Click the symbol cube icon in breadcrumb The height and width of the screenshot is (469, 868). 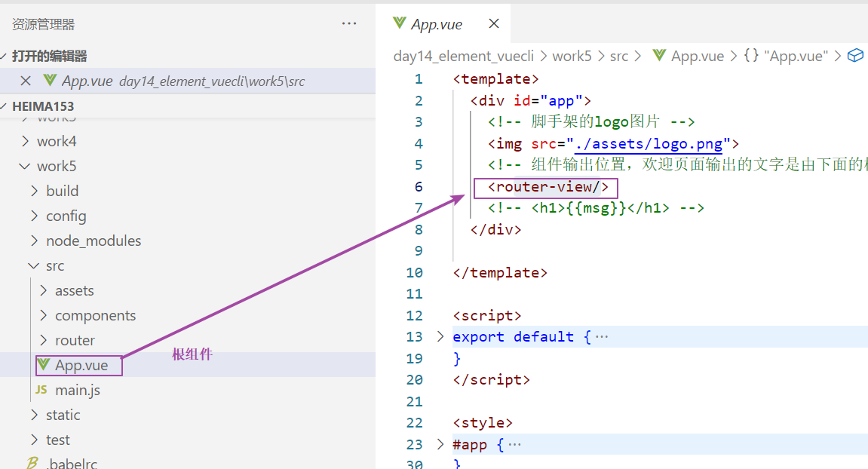854,56
